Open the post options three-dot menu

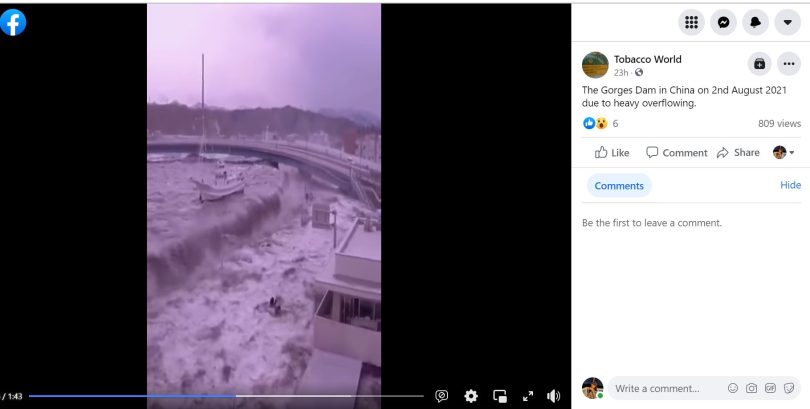pos(789,64)
